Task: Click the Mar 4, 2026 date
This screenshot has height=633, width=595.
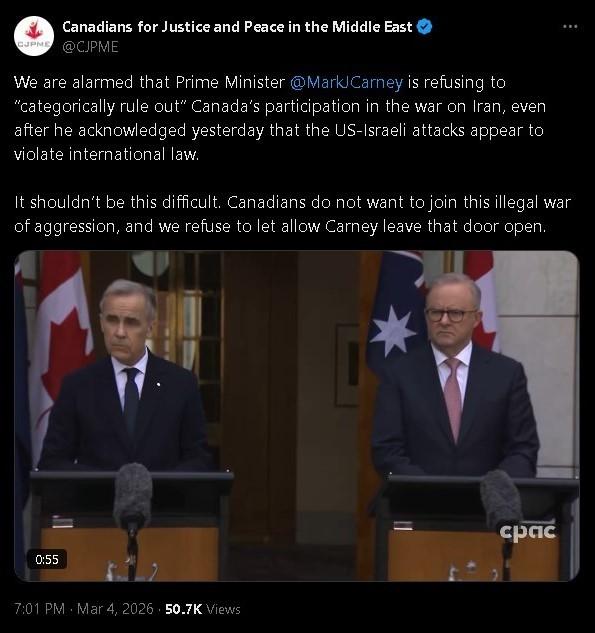Action: click(115, 609)
